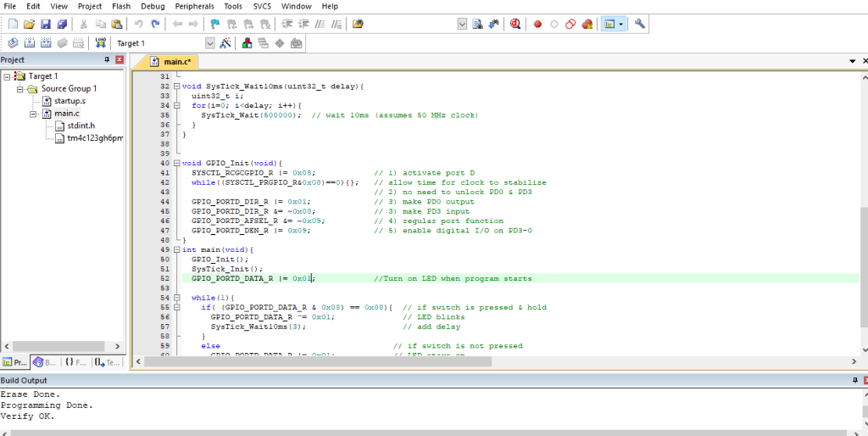This screenshot has width=868, height=436.
Task: Pin the Project panel
Action: pyautogui.click(x=108, y=60)
